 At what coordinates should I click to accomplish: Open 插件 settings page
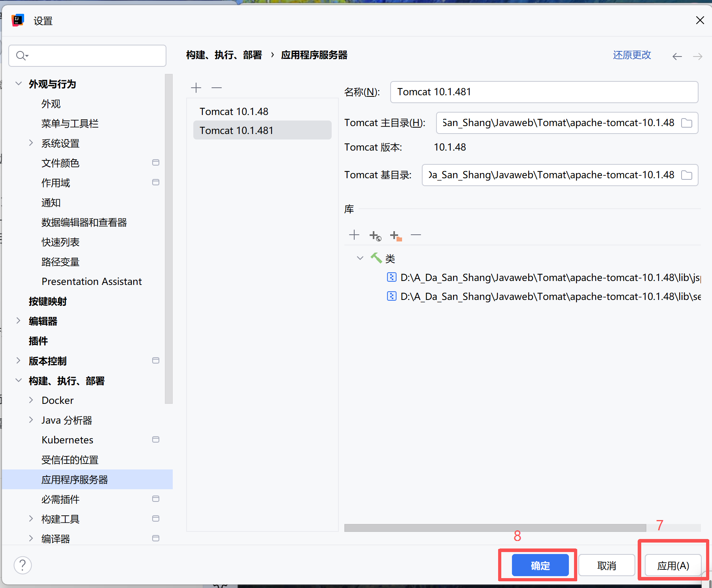38,341
